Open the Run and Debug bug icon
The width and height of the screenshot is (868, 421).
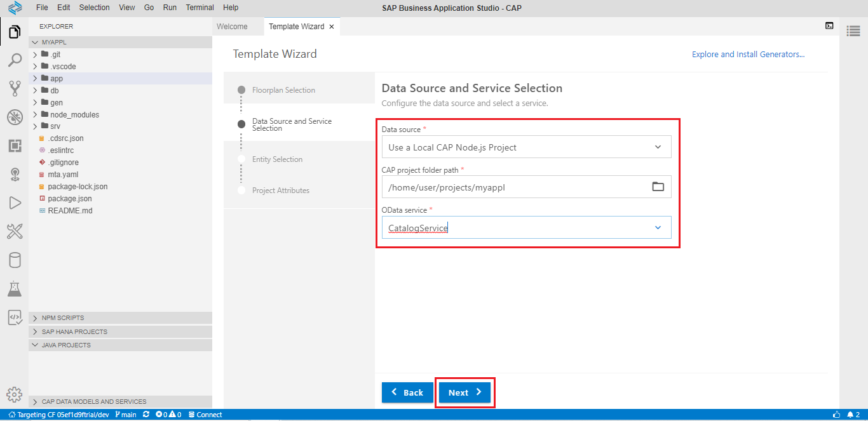14,117
